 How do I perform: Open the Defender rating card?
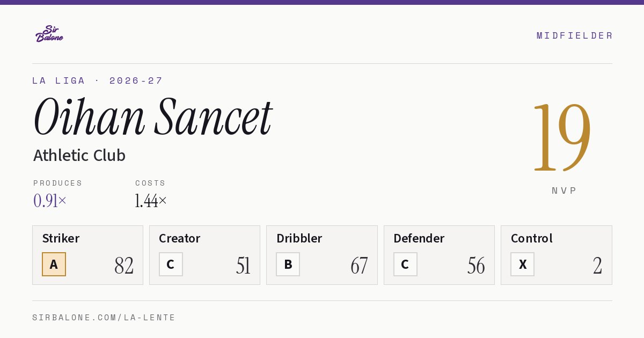tap(439, 255)
